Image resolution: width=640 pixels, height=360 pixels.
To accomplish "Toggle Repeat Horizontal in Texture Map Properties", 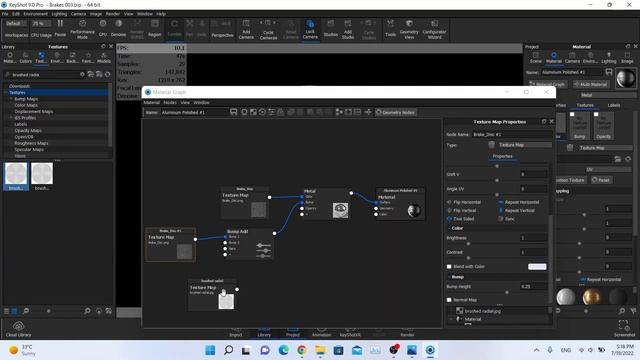I will coord(519,202).
